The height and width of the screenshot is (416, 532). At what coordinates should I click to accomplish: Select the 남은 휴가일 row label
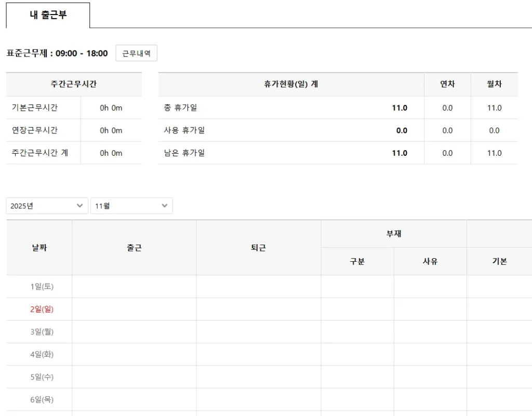tap(184, 153)
